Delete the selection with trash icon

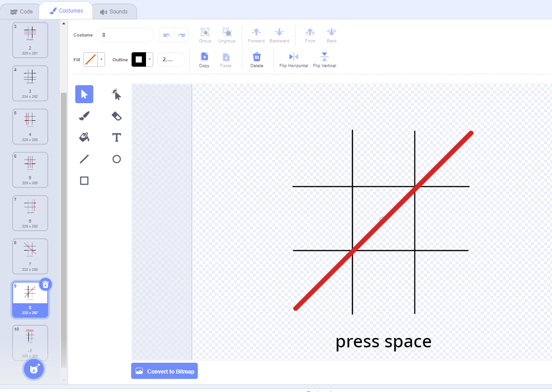257,59
